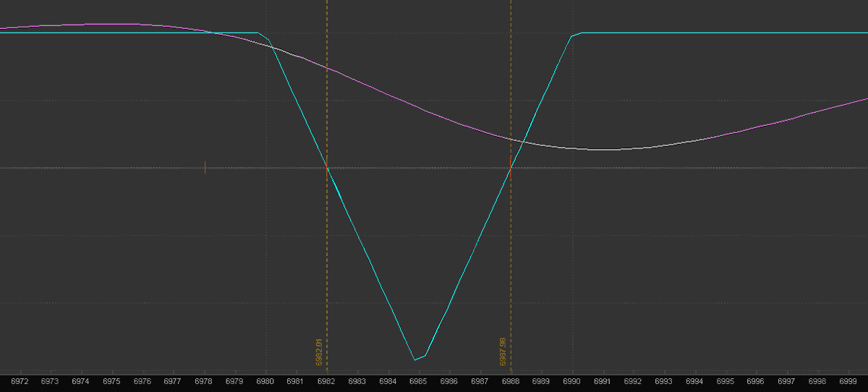This screenshot has height=392, width=868.
Task: Go to 6987 on the ruler
Action: click(x=480, y=381)
